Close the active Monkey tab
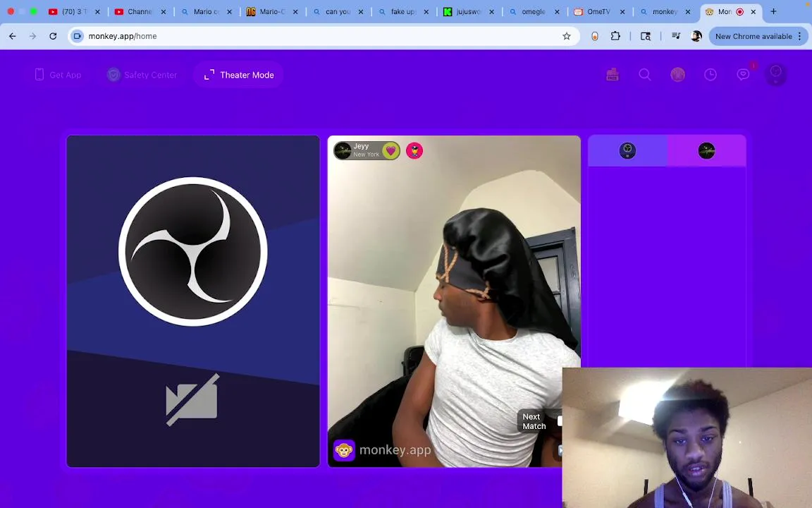This screenshot has width=812, height=508. coord(753,11)
